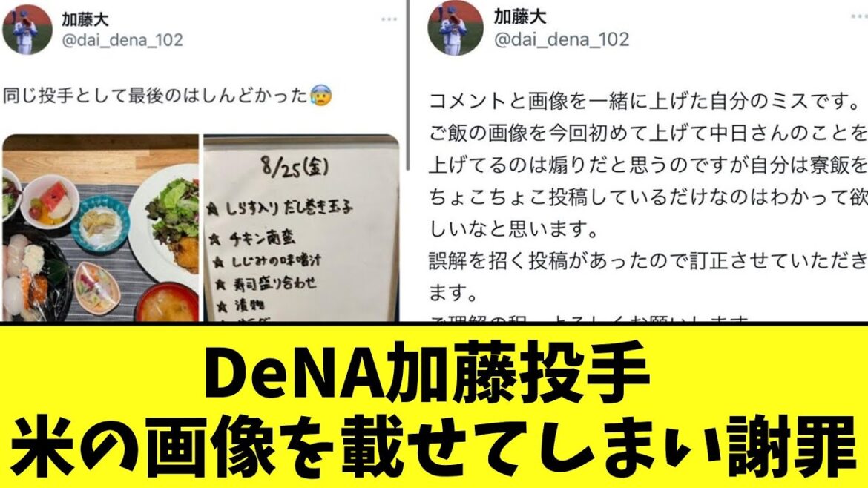This screenshot has width=868, height=488.
Task: Click the right tweet's profile avatar
Action: pyautogui.click(x=455, y=27)
